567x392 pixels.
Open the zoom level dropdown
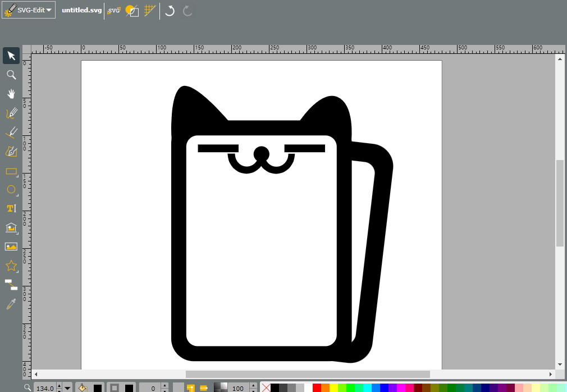click(x=67, y=388)
